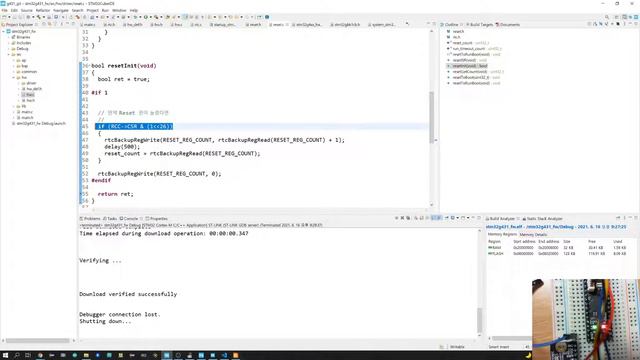Open the Window menu
This screenshot has width=640, height=360.
point(119,10)
